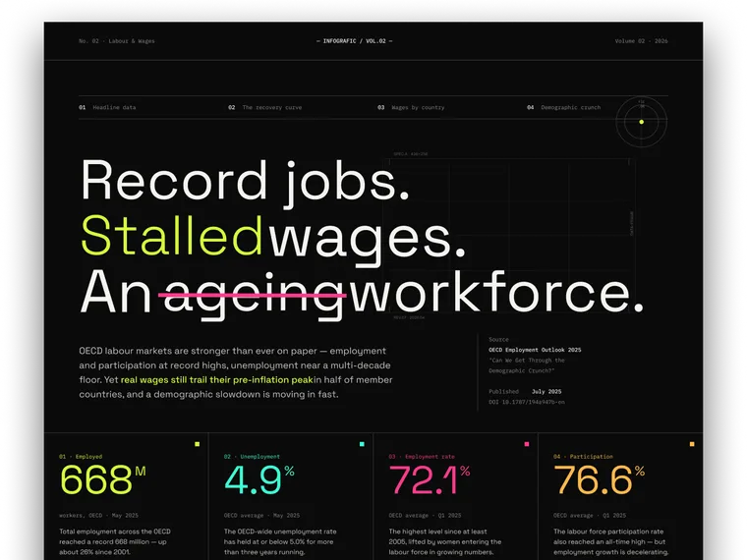The width and height of the screenshot is (747, 560).
Task: Open the '01 Headline data' nav section
Action: 107,108
